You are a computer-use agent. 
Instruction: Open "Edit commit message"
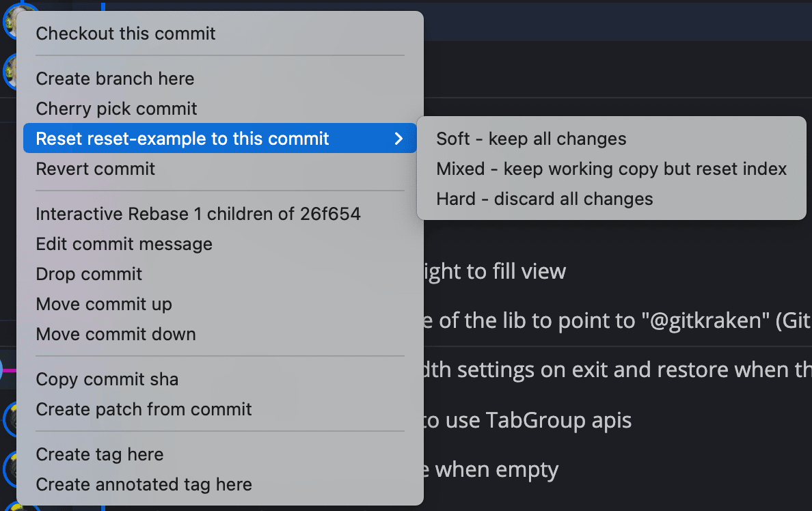[124, 244]
